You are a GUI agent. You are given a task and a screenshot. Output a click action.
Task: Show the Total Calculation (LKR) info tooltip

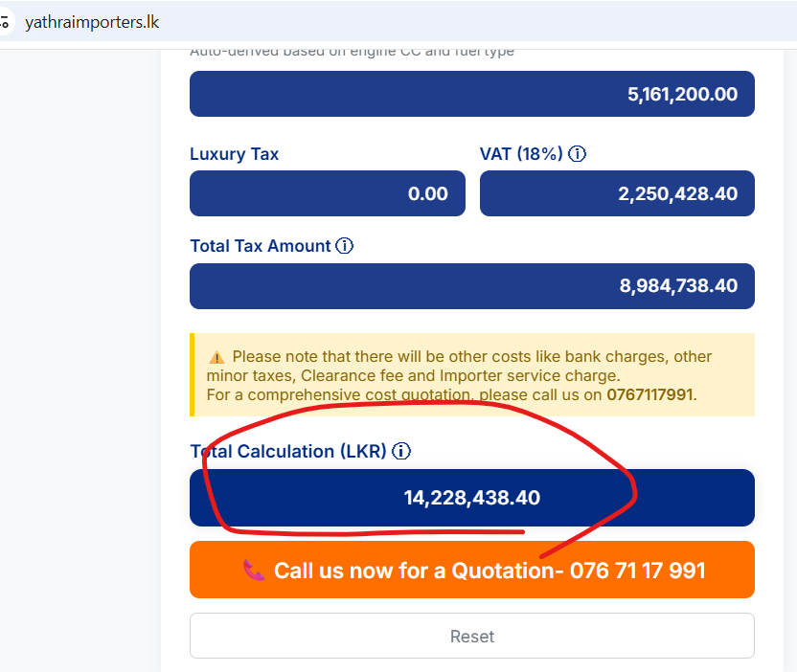point(401,451)
